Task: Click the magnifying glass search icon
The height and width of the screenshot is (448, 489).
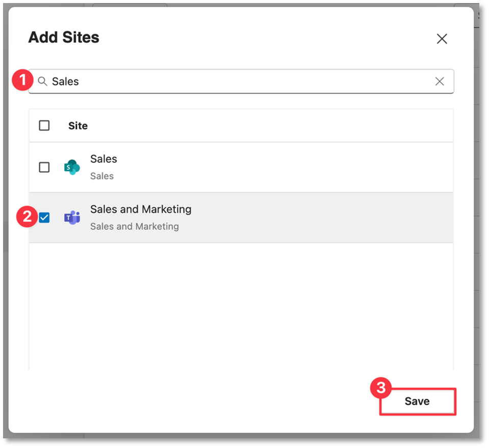Action: tap(42, 82)
